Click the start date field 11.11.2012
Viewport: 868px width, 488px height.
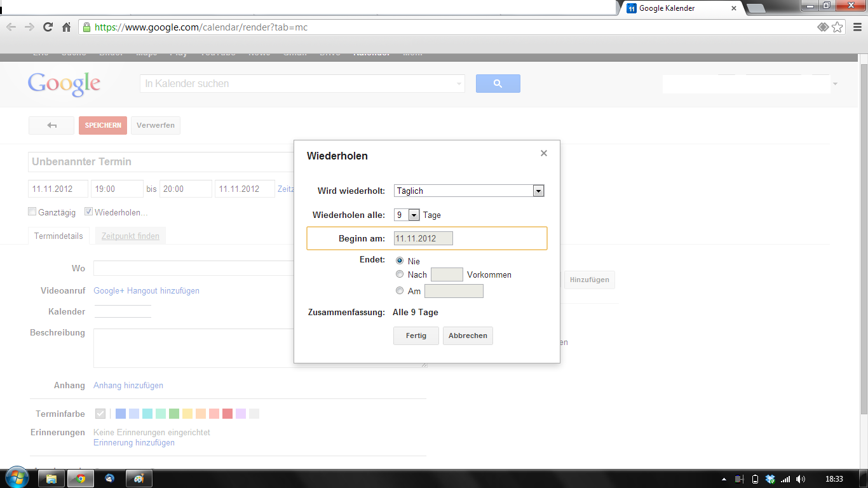click(x=58, y=189)
